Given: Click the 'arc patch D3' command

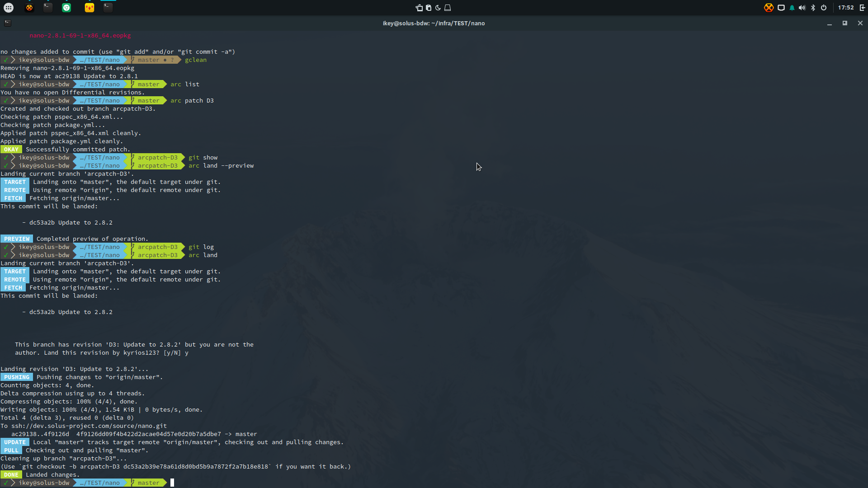Looking at the screenshot, I should click(192, 101).
